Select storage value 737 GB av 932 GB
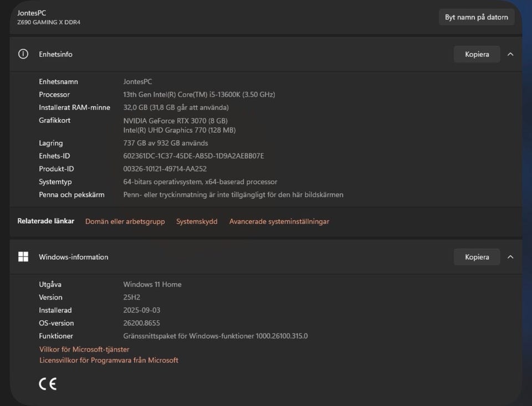The height and width of the screenshot is (406, 532). click(166, 143)
